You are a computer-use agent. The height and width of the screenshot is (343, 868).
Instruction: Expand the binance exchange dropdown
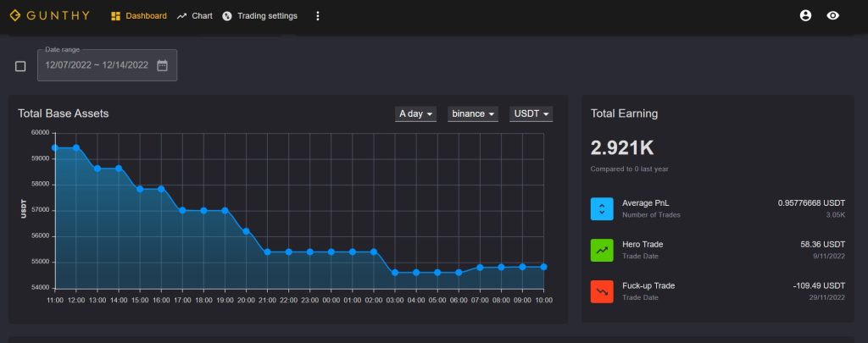[473, 114]
